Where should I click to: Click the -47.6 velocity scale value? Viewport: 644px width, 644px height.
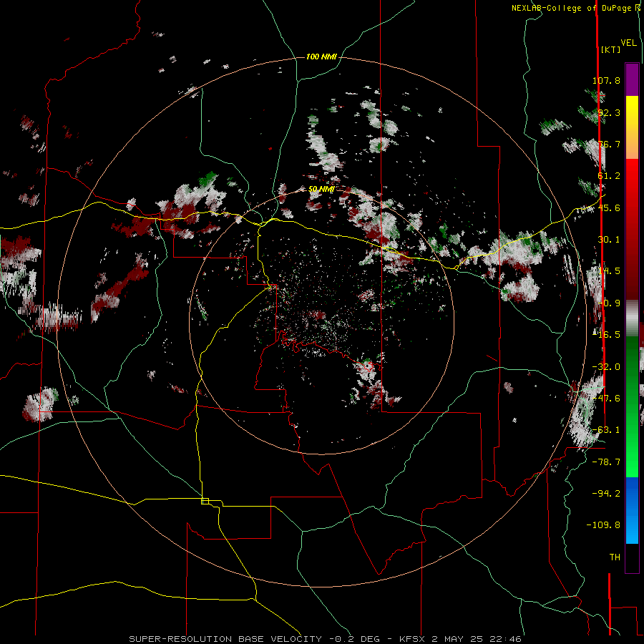tap(606, 399)
